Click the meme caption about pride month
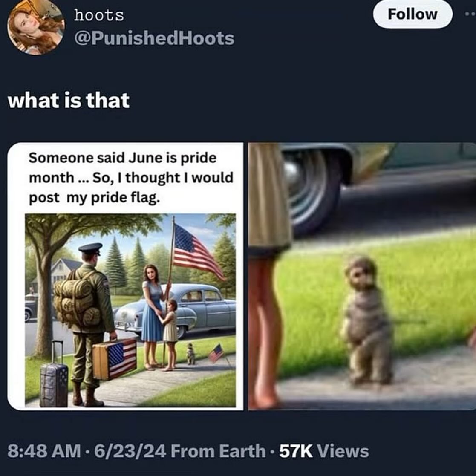476x476 pixels. click(131, 178)
